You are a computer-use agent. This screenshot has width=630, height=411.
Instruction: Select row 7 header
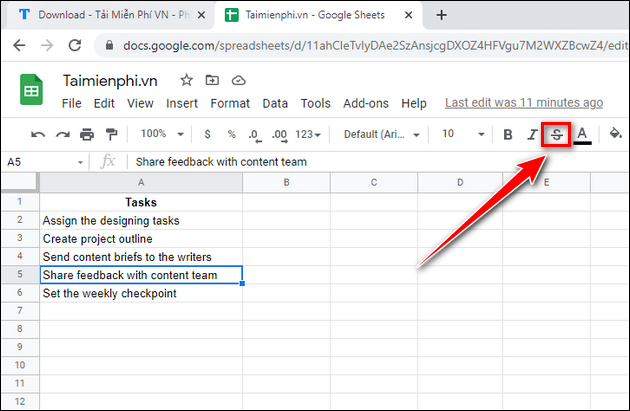pyautogui.click(x=20, y=311)
